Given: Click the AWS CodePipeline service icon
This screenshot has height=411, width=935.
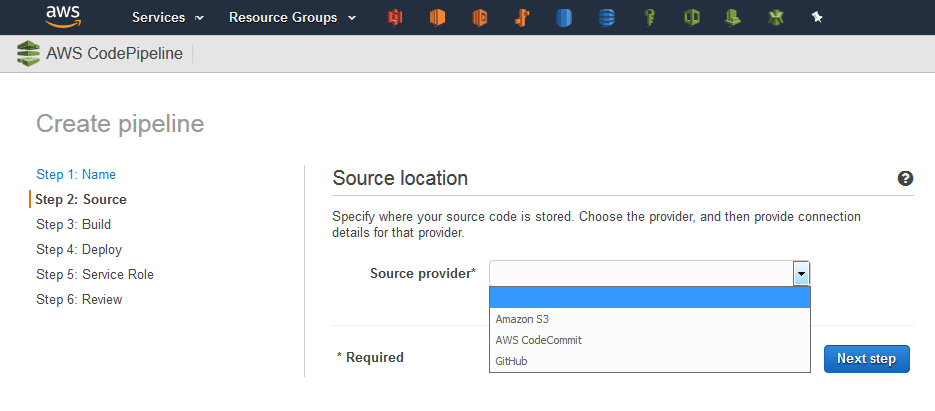Looking at the screenshot, I should pyautogui.click(x=28, y=54).
